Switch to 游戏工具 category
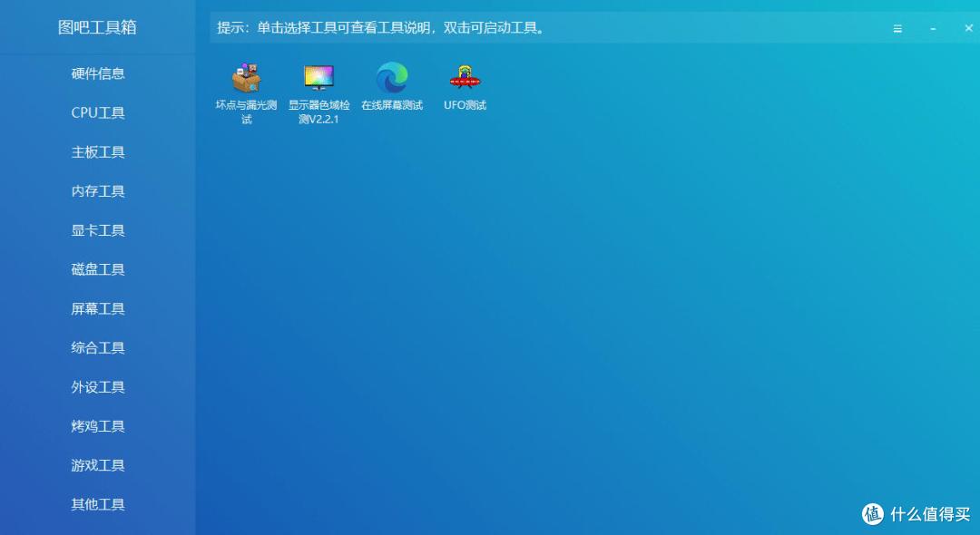The height and width of the screenshot is (535, 980). pyautogui.click(x=98, y=466)
